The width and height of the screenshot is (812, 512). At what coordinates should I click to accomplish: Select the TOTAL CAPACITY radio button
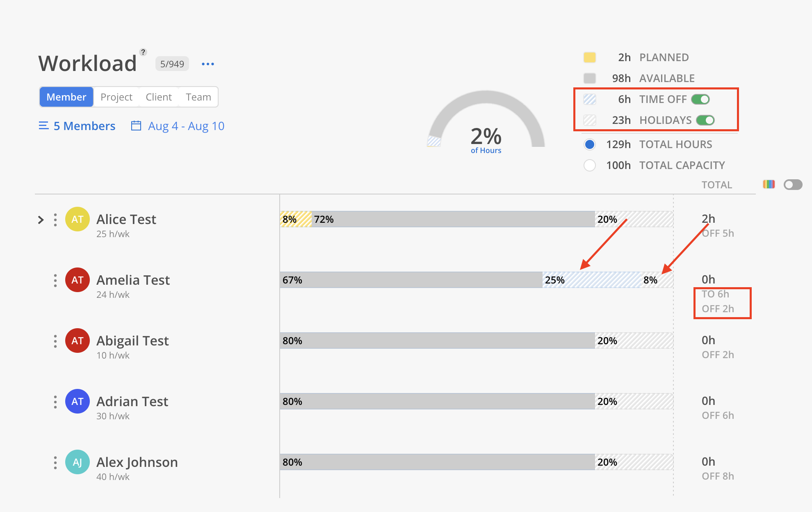(x=590, y=165)
